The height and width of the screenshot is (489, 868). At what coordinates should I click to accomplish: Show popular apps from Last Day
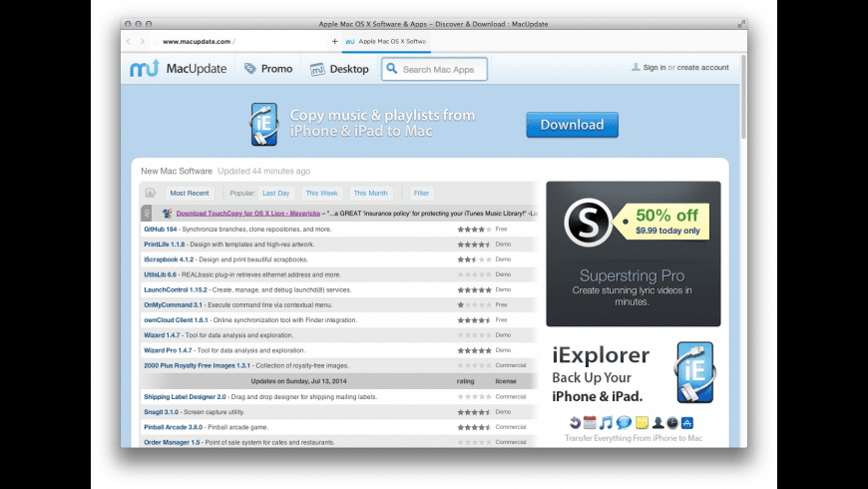(x=275, y=193)
